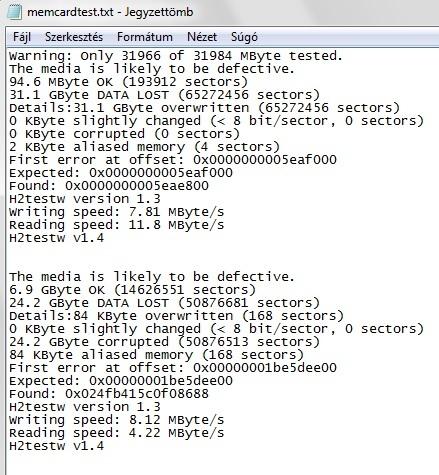The width and height of the screenshot is (439, 475).
Task: Place cursor in the Warning: Only 31966 line
Action: pyautogui.click(x=176, y=56)
